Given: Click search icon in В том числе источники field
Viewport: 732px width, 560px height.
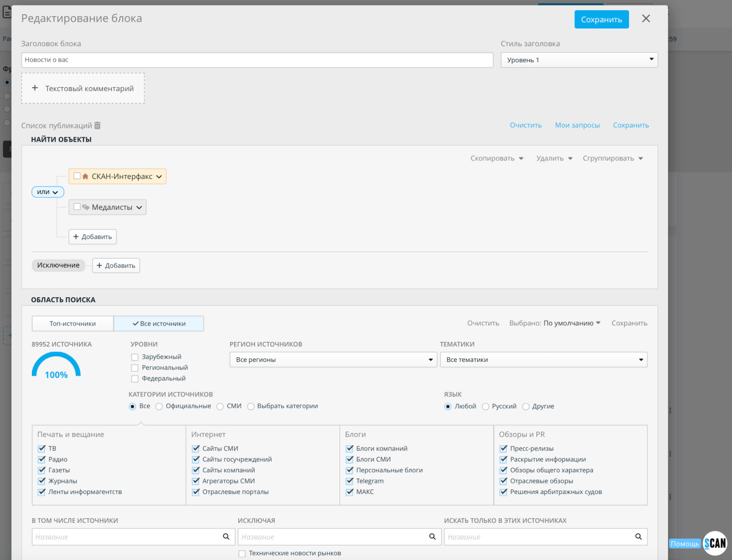Looking at the screenshot, I should [x=226, y=537].
